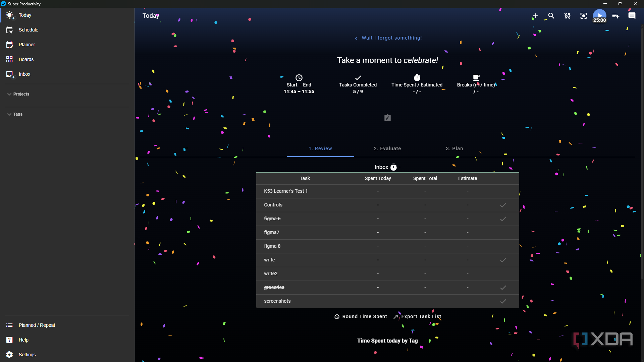Click Round Time Spent button
The image size is (644, 362).
pyautogui.click(x=361, y=316)
